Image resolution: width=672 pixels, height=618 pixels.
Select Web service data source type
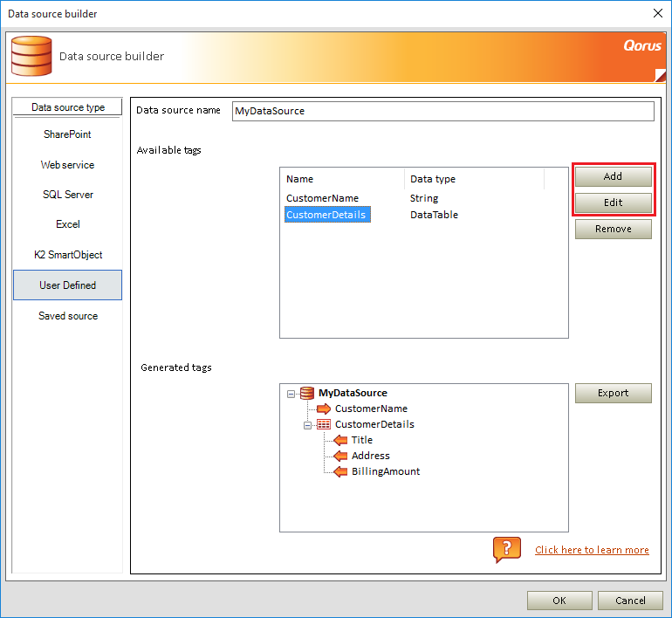point(67,165)
